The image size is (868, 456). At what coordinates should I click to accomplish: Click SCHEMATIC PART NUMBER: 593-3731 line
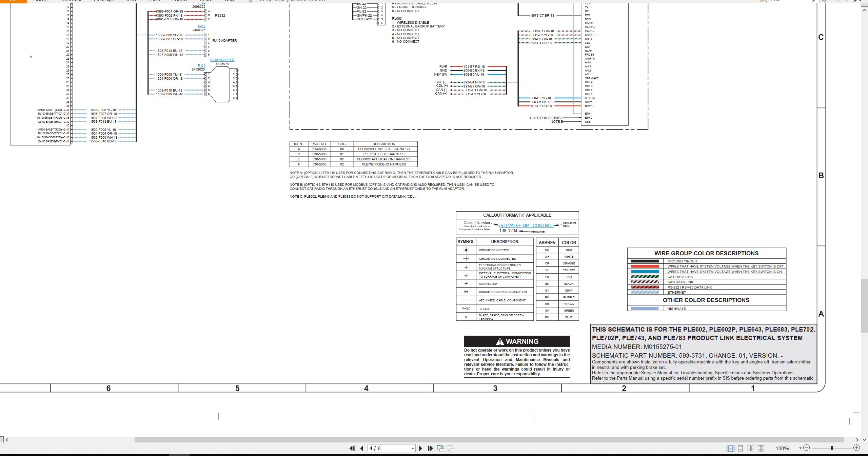point(687,356)
